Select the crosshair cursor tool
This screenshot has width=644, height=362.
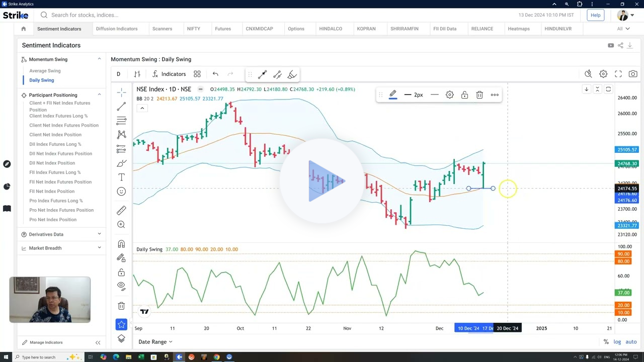121,93
